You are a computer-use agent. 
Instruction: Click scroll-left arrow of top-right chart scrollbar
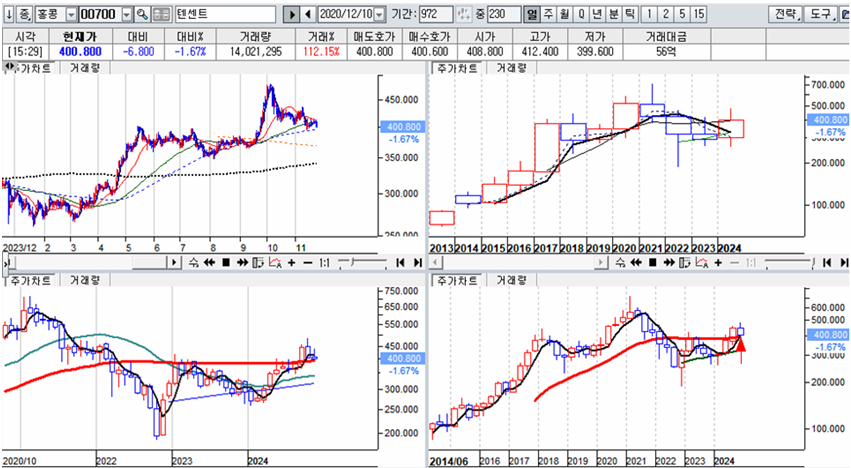pos(435,263)
